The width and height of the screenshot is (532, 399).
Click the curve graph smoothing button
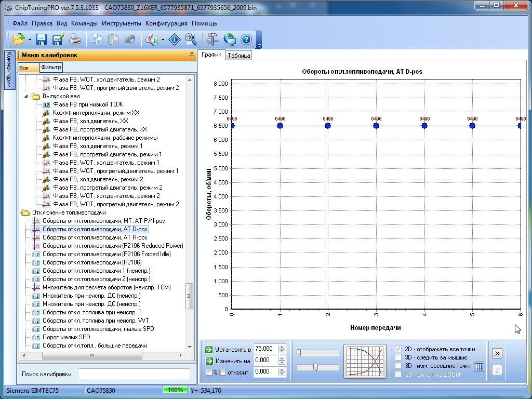pyautogui.click(x=365, y=361)
